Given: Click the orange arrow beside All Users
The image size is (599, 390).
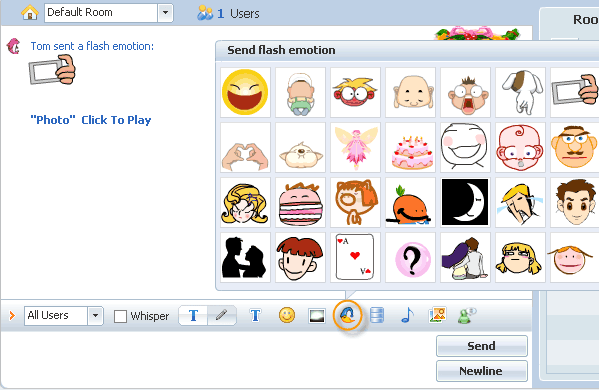Looking at the screenshot, I should [12, 316].
